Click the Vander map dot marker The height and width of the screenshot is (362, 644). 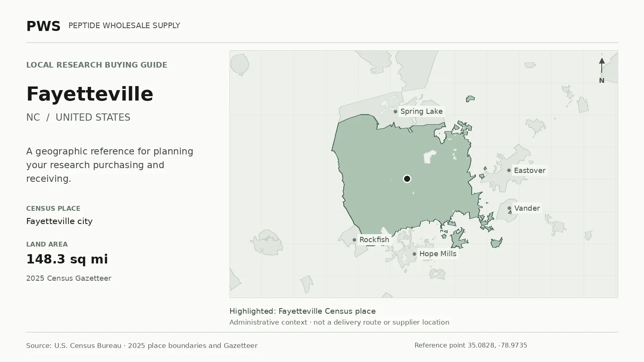pyautogui.click(x=509, y=208)
